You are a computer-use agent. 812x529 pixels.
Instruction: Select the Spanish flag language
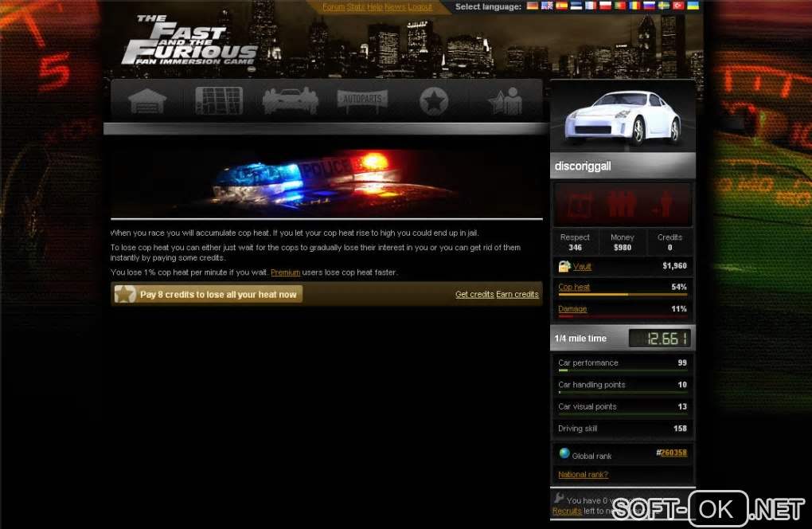561,6
